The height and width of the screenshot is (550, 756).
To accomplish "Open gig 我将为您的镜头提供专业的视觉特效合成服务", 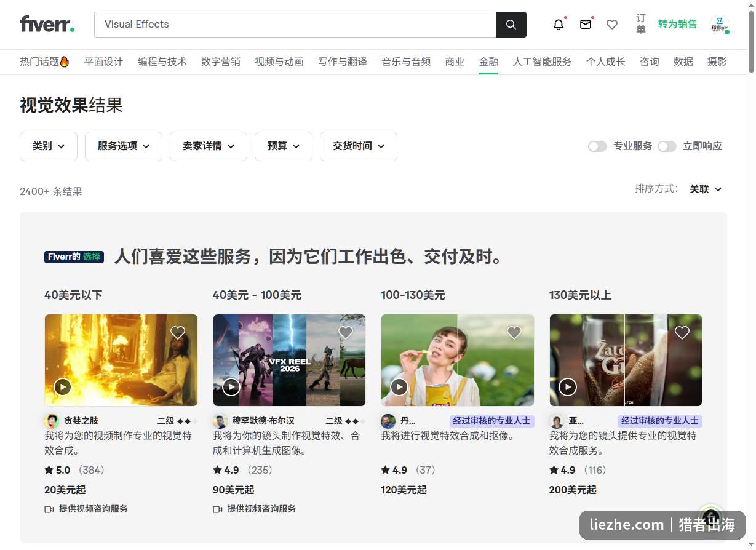I will [623, 443].
